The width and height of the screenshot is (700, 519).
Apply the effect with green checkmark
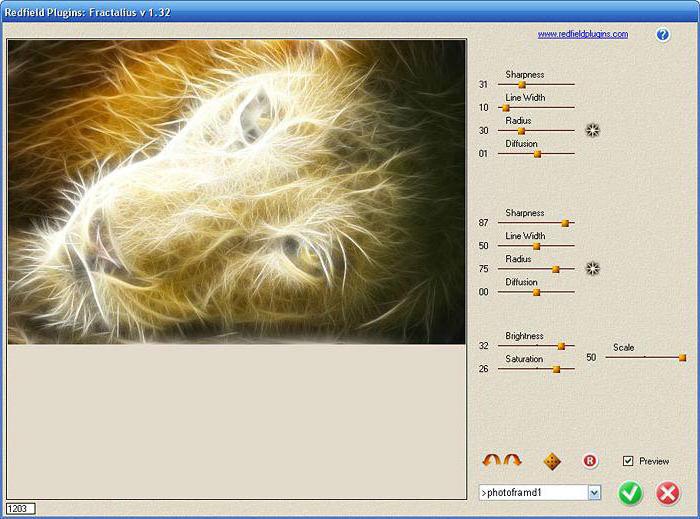tap(630, 494)
